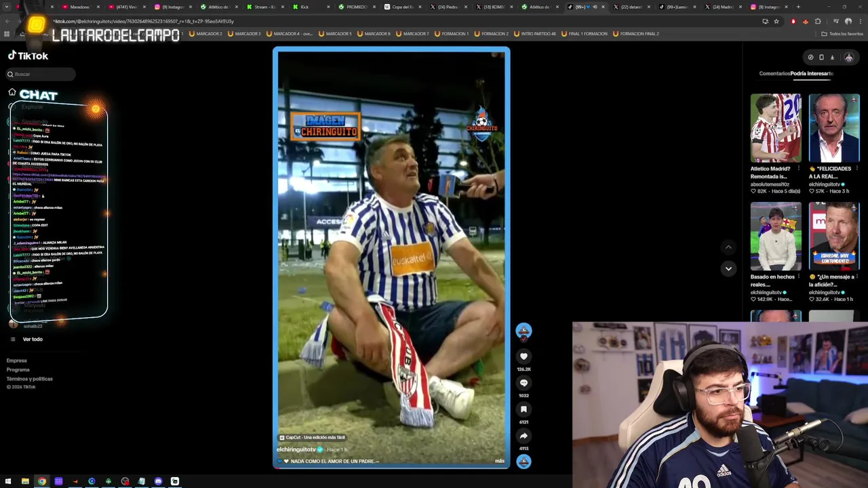The width and height of the screenshot is (868, 488).
Task: Open the Empresa footer link
Action: click(17, 361)
